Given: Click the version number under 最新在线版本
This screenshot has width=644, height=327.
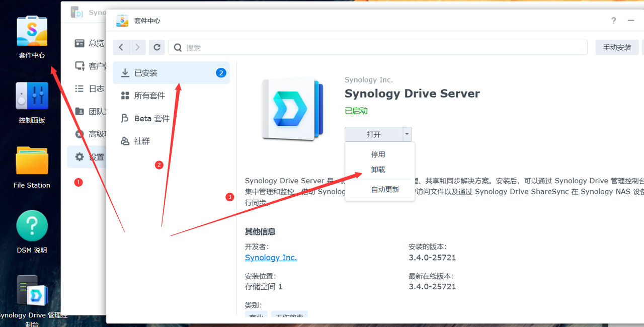Looking at the screenshot, I should [432, 287].
